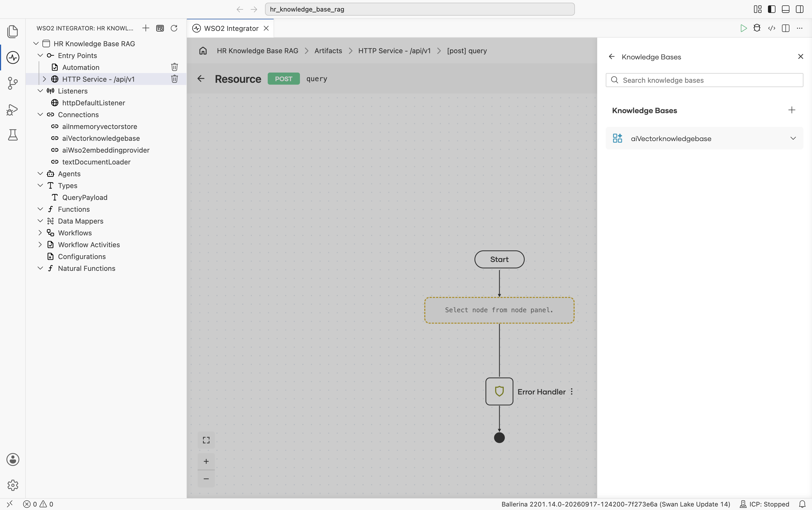Image resolution: width=812 pixels, height=510 pixels.
Task: Open the WSO2 Integrator activity bar icon
Action: point(12,57)
